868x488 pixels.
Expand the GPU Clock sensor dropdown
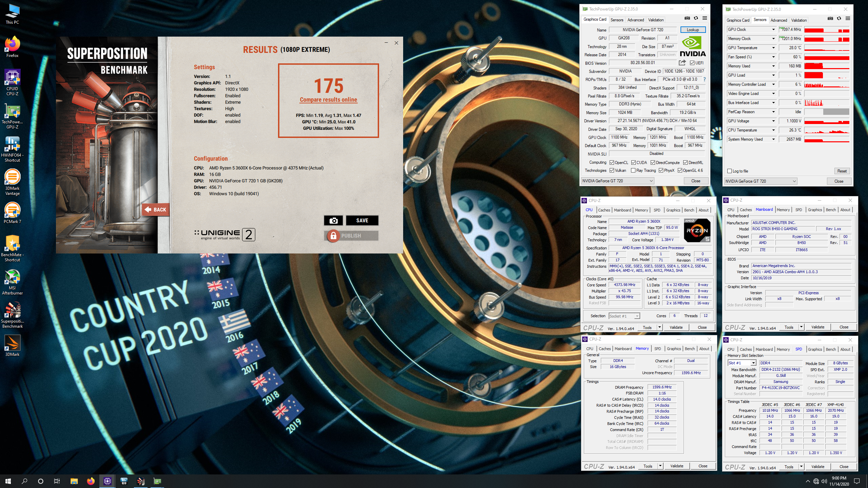(773, 29)
